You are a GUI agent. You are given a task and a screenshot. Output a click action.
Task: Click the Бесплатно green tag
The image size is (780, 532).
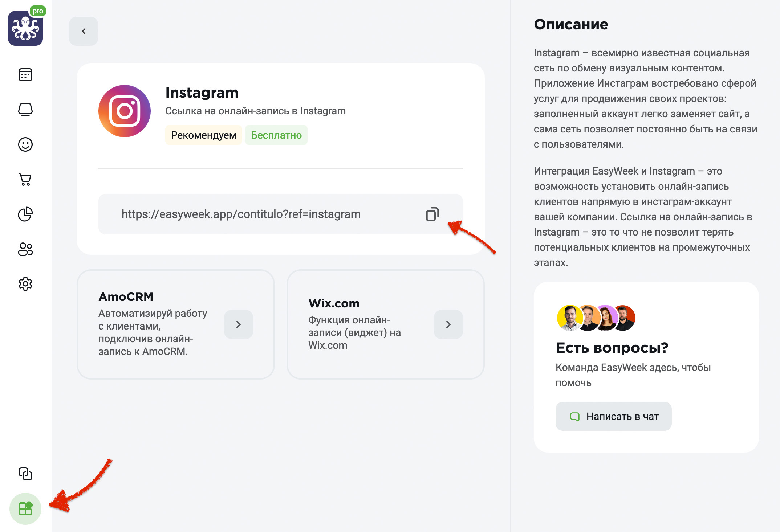coord(276,135)
